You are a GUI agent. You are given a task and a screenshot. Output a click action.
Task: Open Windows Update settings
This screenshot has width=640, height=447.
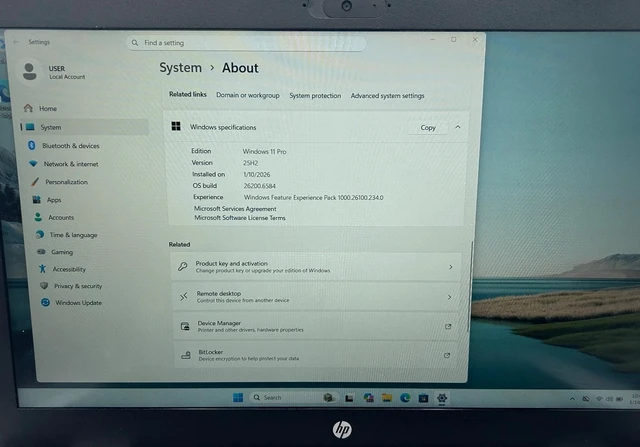tap(78, 303)
